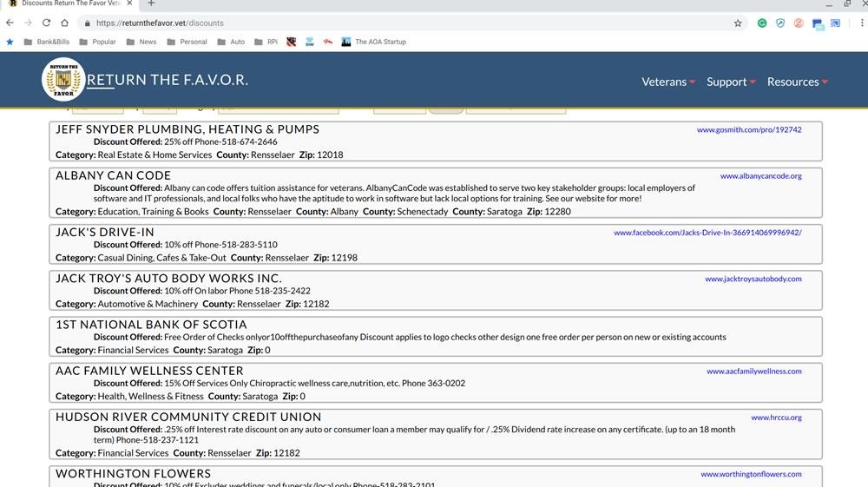The height and width of the screenshot is (487, 868).
Task: Select Jeff Snyder Plumbing, Heating & Pumps heading
Action: click(187, 129)
